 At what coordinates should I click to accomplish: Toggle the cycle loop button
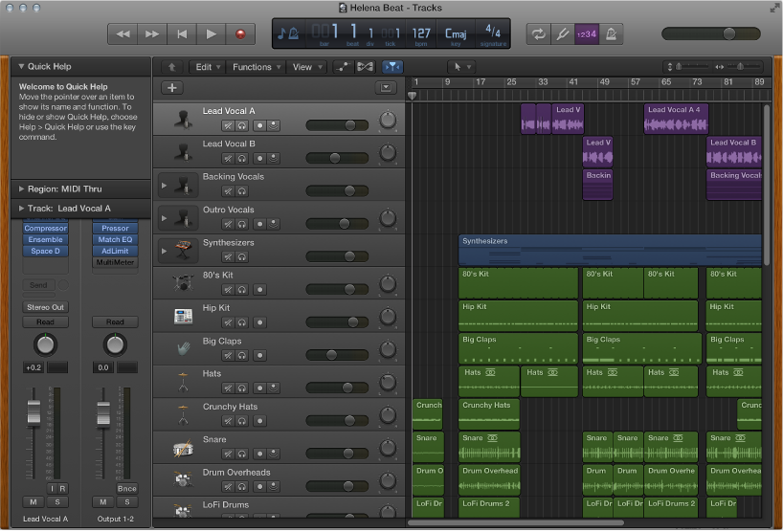[538, 34]
